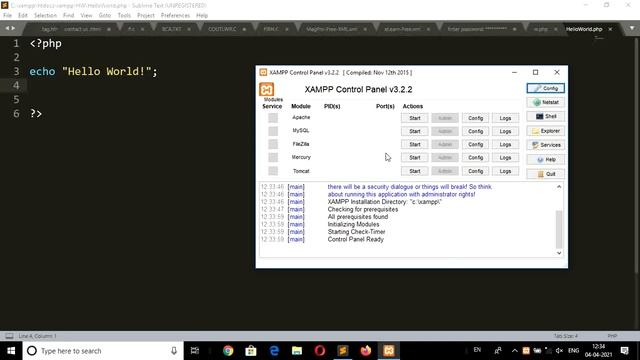Toggle Tomcat service checkbox

pos(273,171)
